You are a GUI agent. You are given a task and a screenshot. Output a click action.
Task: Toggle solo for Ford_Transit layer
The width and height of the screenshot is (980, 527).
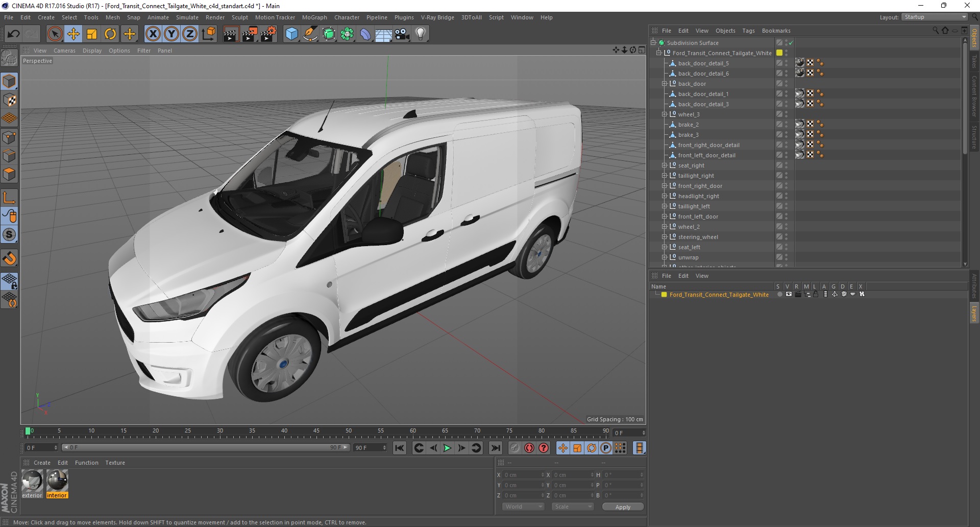pyautogui.click(x=779, y=294)
